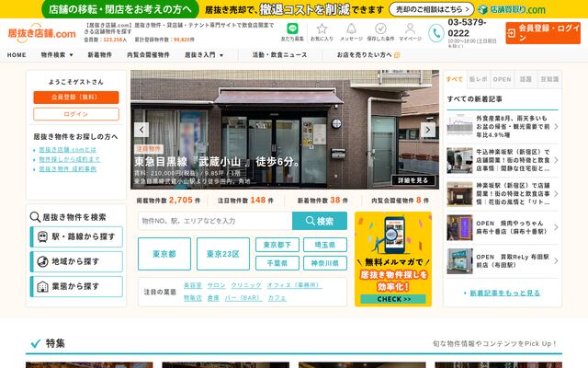This screenshot has width=588, height=368.
Task: Click 注目物件数 148 件 count
Action: click(245, 201)
